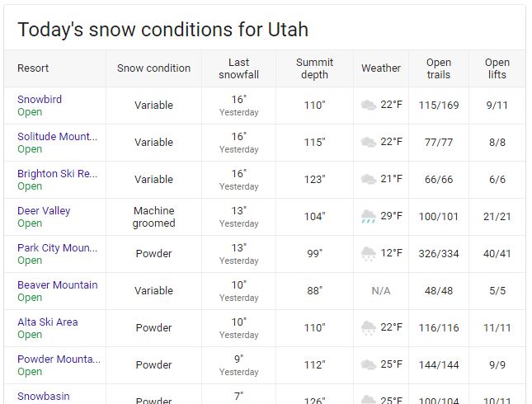The width and height of the screenshot is (532, 404).
Task: Click Deer Valley's rain weather icon
Action: coord(369,216)
